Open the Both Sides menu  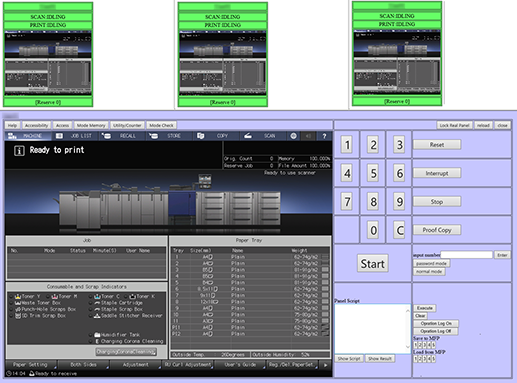click(83, 365)
